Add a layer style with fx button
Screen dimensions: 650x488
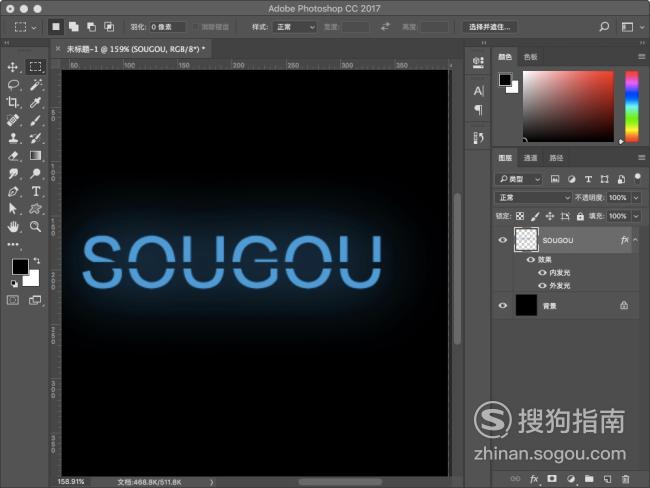[x=534, y=479]
